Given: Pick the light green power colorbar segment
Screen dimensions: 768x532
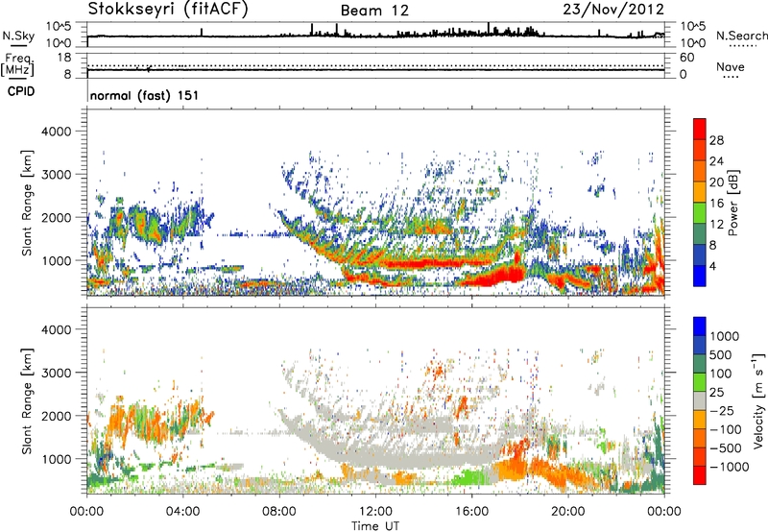Looking at the screenshot, I should [x=700, y=212].
